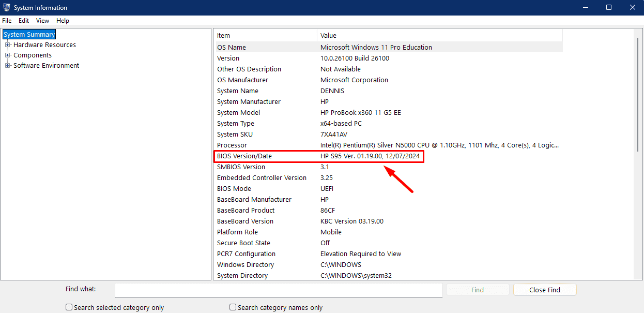Screen dimensions: 644x313
Task: Click the System Information title bar icon
Action: click(7, 7)
